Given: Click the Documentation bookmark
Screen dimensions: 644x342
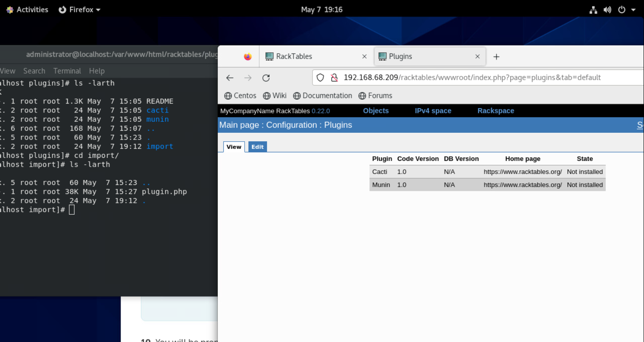Looking at the screenshot, I should 323,95.
